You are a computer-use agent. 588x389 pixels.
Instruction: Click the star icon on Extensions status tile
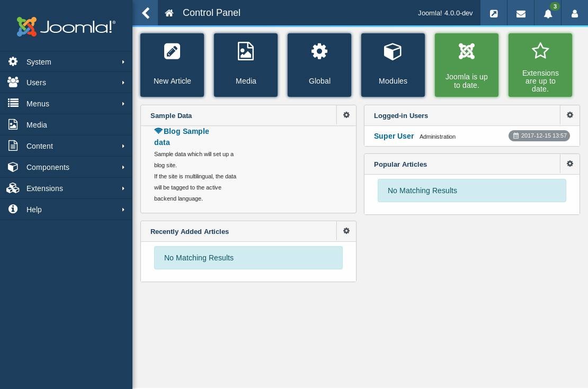coord(540,51)
